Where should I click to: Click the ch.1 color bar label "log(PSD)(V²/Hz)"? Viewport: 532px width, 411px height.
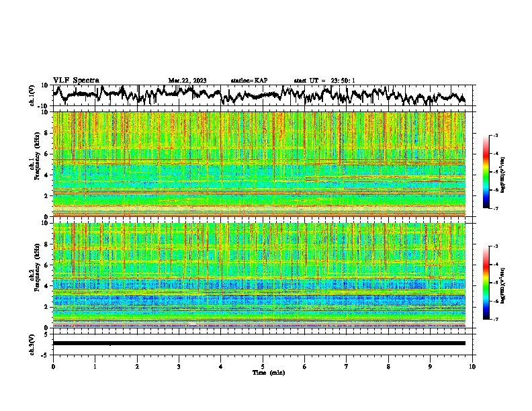coord(503,175)
